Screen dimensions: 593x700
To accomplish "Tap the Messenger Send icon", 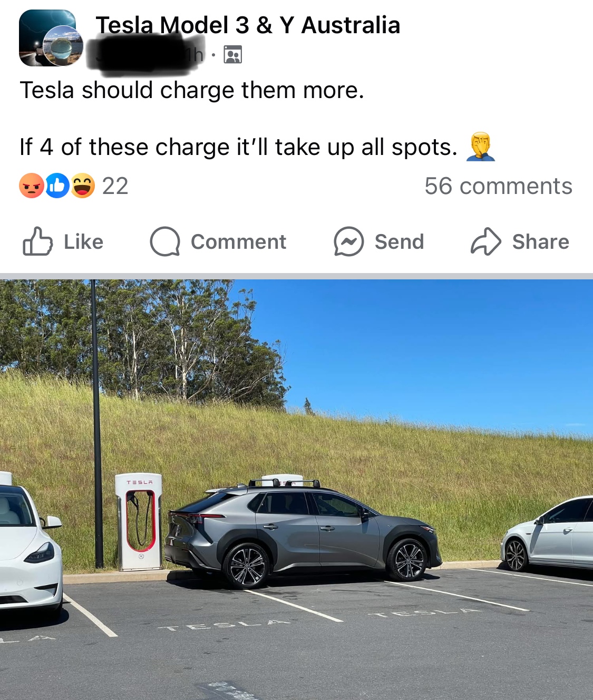I will (348, 241).
